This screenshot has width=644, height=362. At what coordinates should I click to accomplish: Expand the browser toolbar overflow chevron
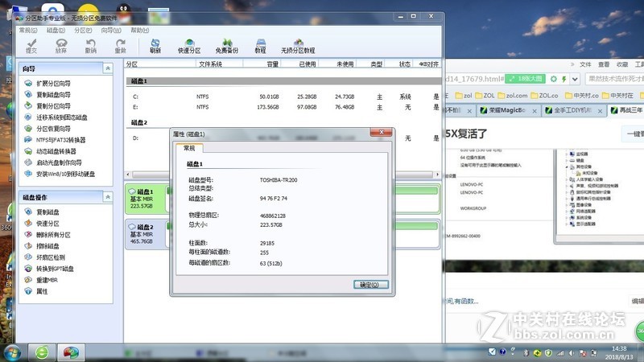click(x=572, y=64)
